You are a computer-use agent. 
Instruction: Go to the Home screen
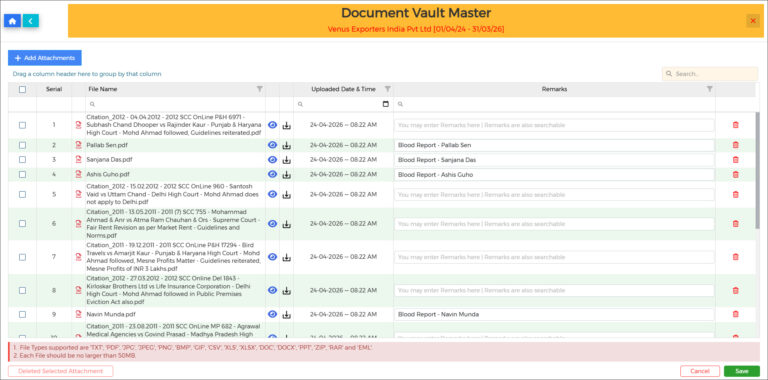click(x=12, y=21)
